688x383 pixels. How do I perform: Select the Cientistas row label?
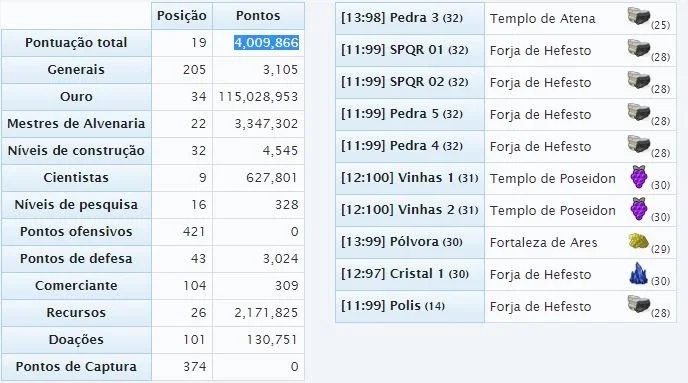tap(76, 178)
